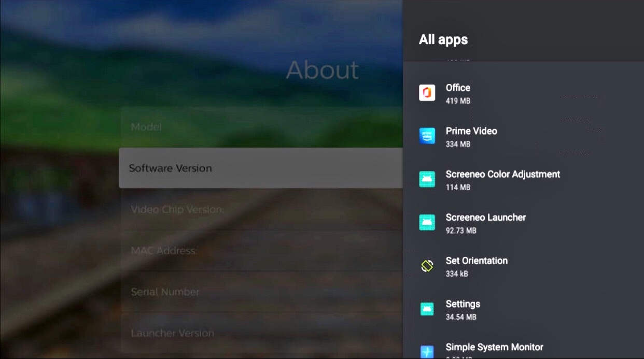Select the highlighted Software Version row
Viewport: 644px width, 359px height.
tap(260, 168)
